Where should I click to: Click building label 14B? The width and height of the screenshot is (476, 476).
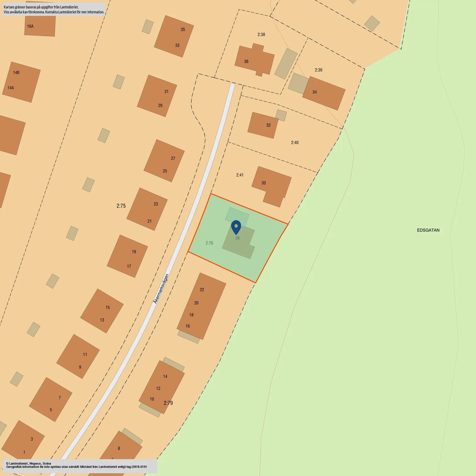[x=16, y=73]
